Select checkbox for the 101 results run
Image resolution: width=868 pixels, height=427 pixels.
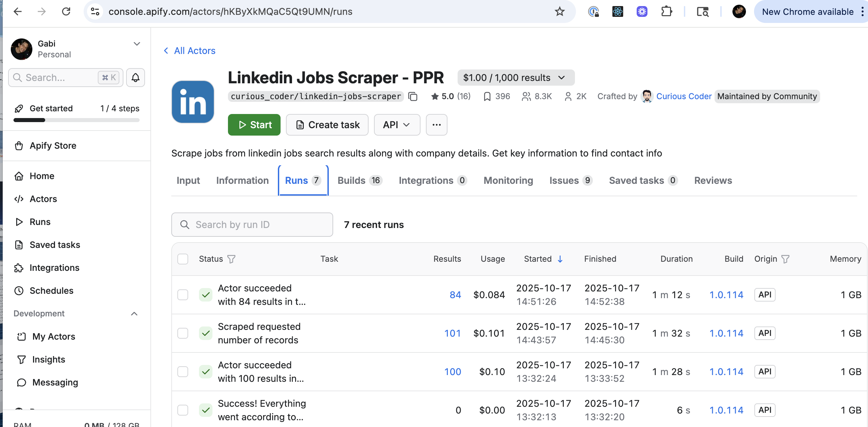coord(183,333)
